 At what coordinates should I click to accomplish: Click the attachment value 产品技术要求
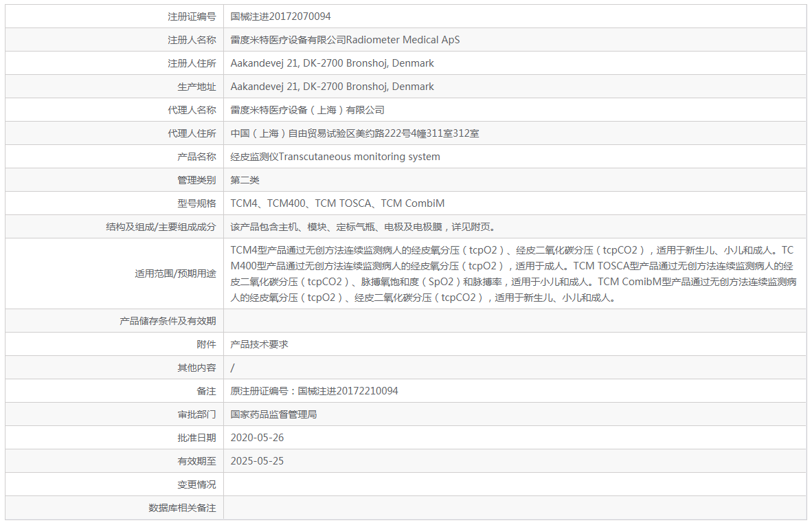tap(260, 344)
